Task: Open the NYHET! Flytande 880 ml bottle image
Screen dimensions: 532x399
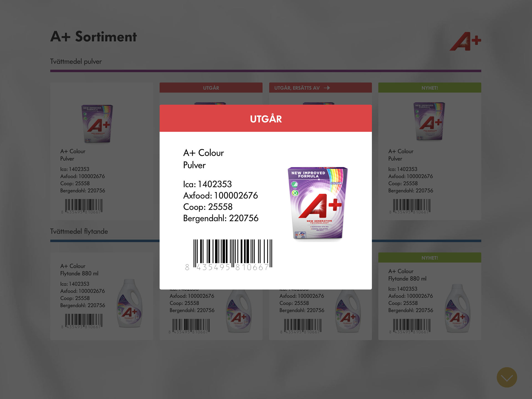Action: pos(457,308)
